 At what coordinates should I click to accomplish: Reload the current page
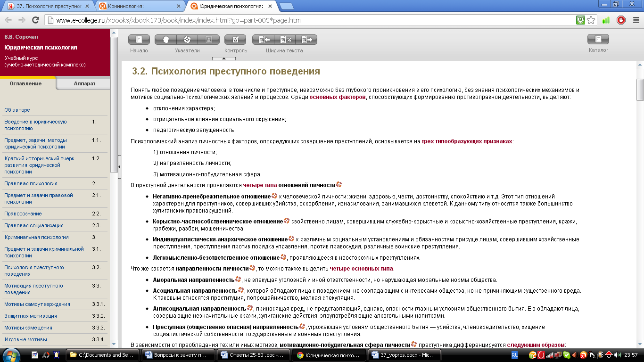click(35, 20)
